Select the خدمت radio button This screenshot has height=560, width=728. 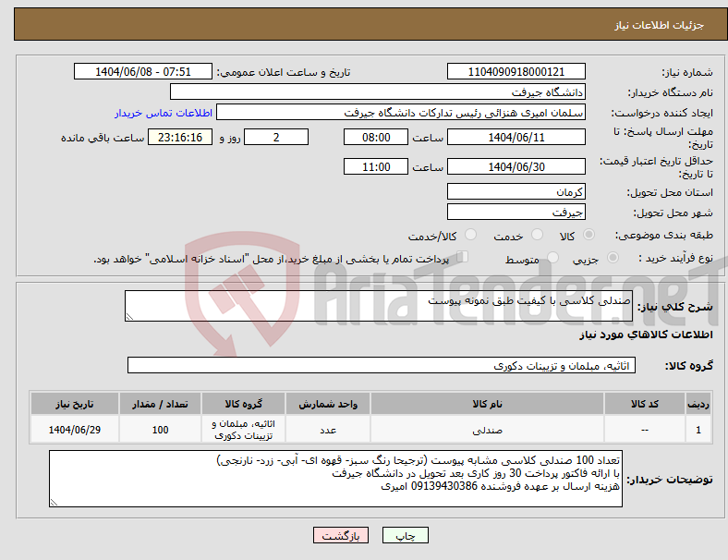pyautogui.click(x=537, y=235)
